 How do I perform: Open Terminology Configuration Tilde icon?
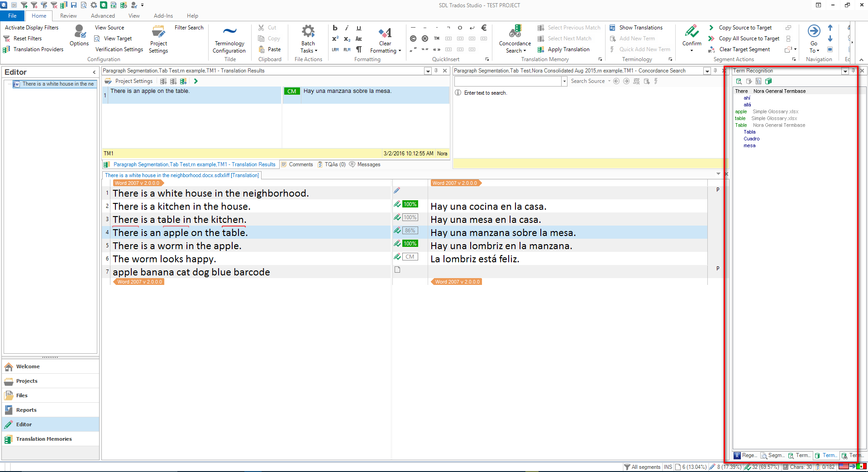230,31
